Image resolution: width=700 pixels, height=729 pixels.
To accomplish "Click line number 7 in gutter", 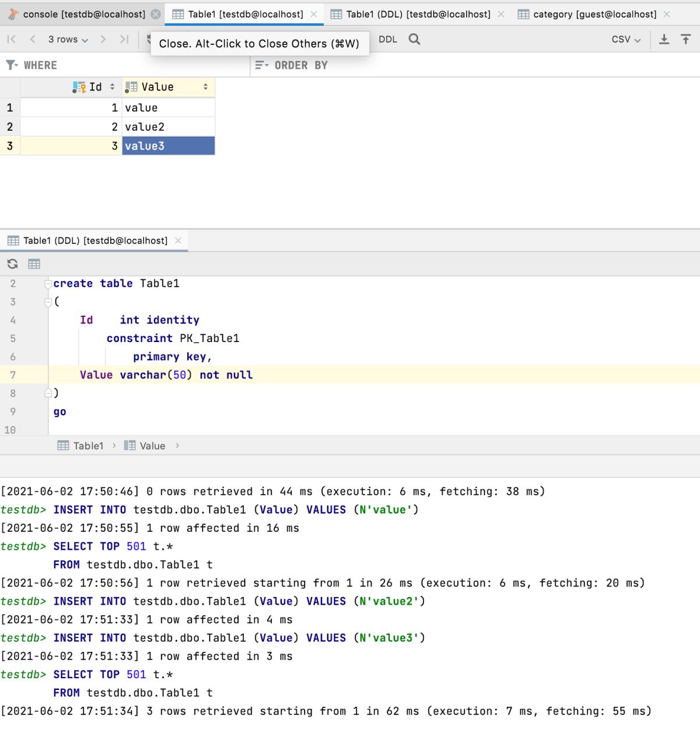I will pyautogui.click(x=13, y=375).
